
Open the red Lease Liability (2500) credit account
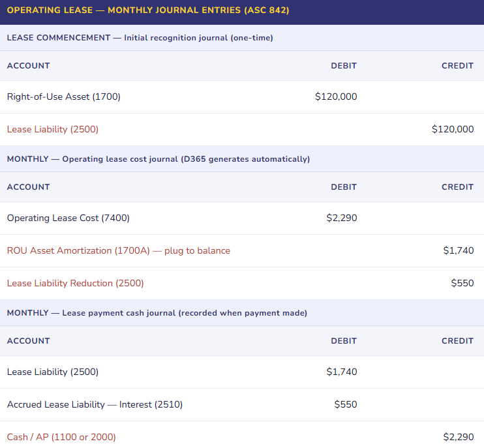click(x=53, y=129)
